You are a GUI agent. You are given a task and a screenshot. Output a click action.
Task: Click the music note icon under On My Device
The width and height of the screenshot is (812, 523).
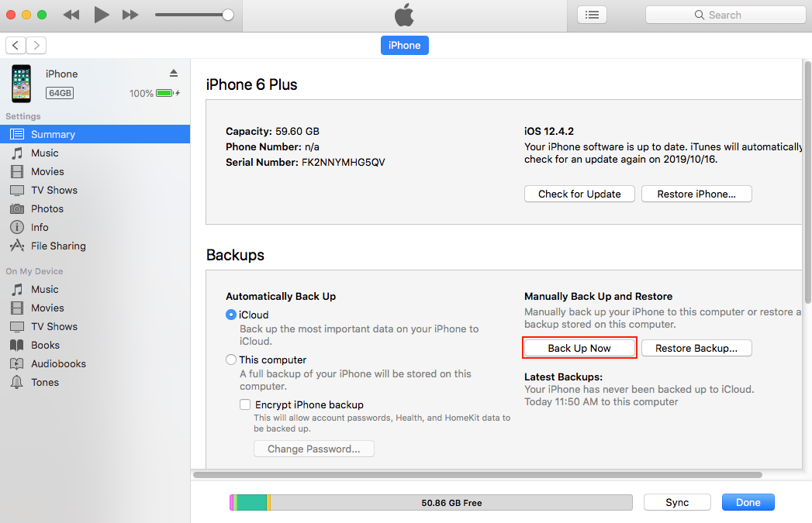17,290
